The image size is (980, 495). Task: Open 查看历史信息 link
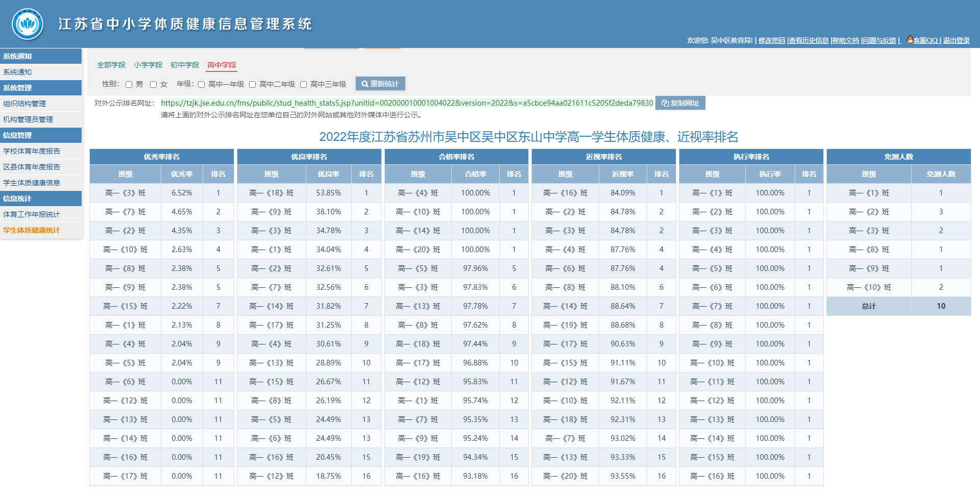[x=808, y=40]
